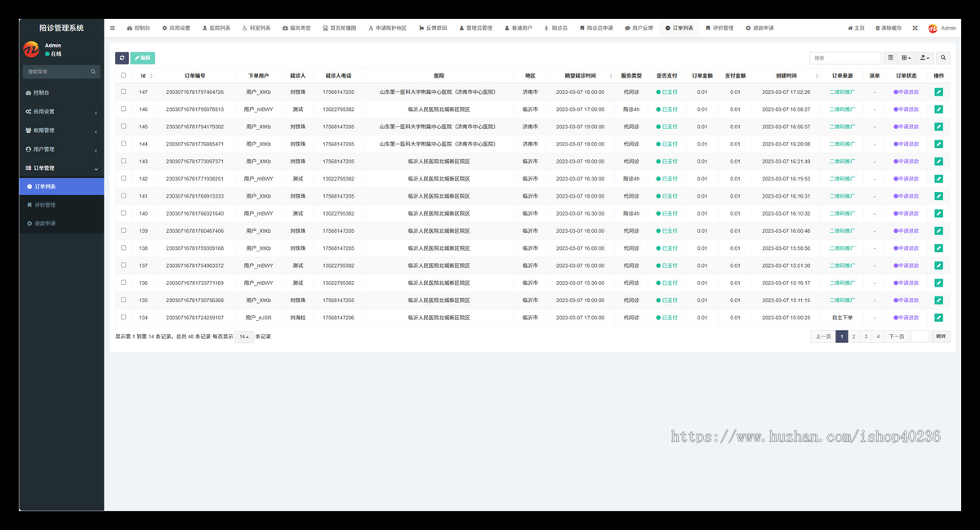Switch to the 医院列表 tab
The width and height of the screenshot is (980, 530).
coord(216,28)
